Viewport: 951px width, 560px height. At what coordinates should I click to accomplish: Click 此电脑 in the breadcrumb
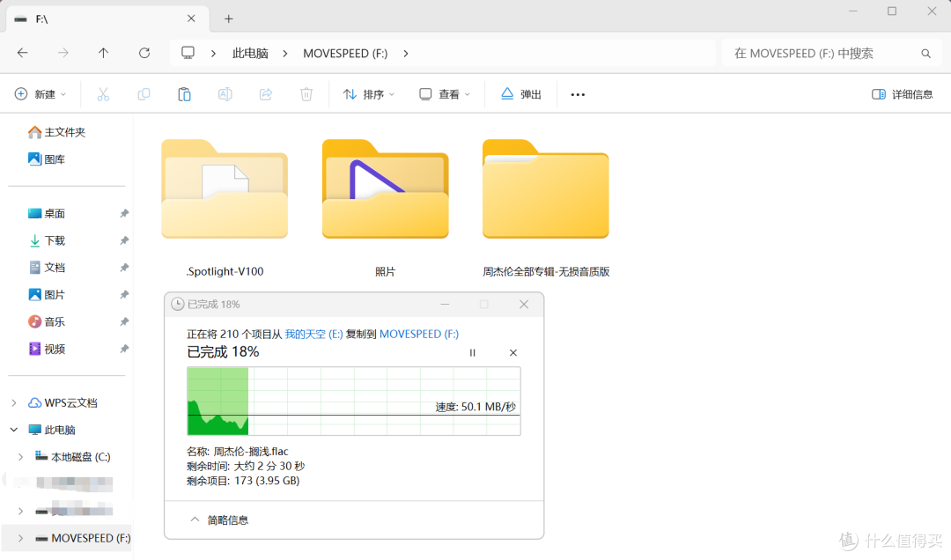(x=250, y=54)
